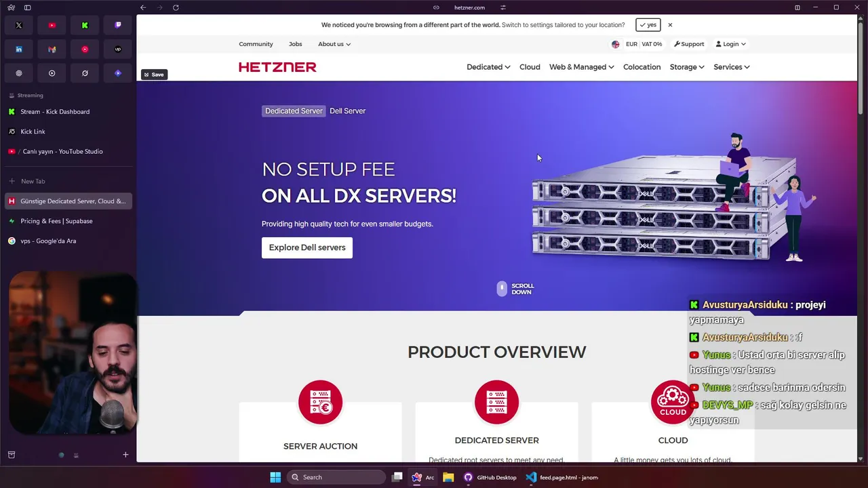Toggle the Arc sidebar panel

(28, 7)
